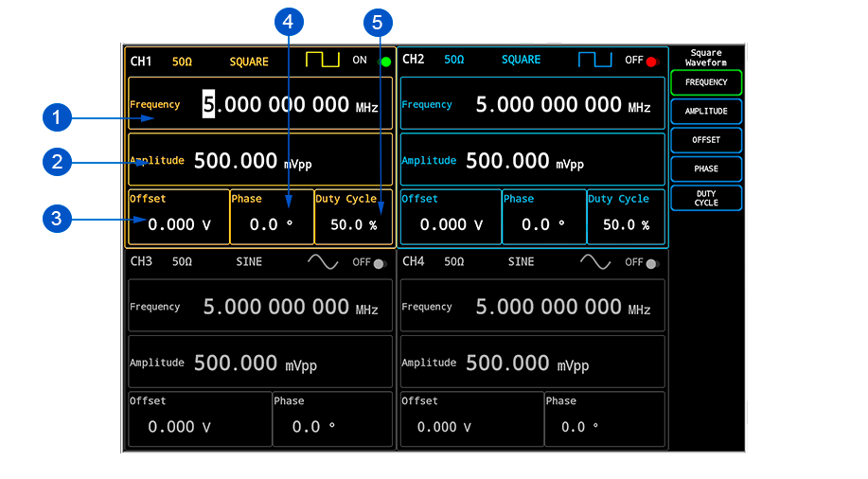Viewport: 868px width, 479px height.
Task: Select the CH3 Phase field
Action: [x=332, y=419]
